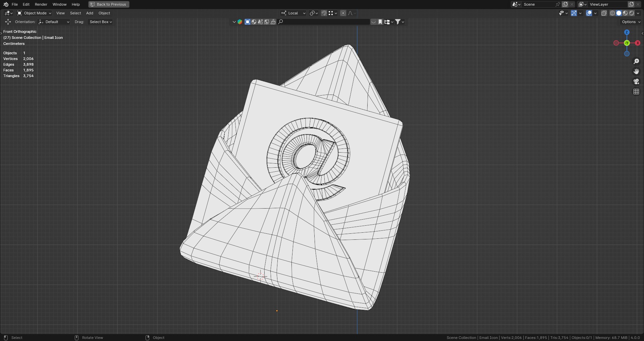Click the green Y axis on navigation gizmo
The height and width of the screenshot is (341, 644).
pyautogui.click(x=627, y=43)
